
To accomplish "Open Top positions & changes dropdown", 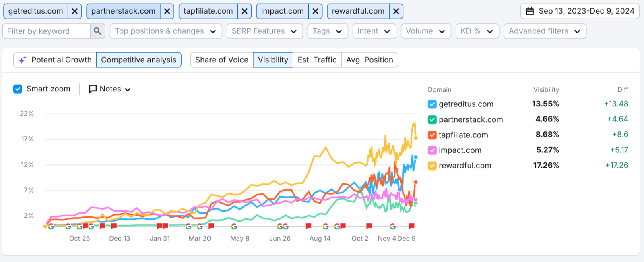I will 166,31.
